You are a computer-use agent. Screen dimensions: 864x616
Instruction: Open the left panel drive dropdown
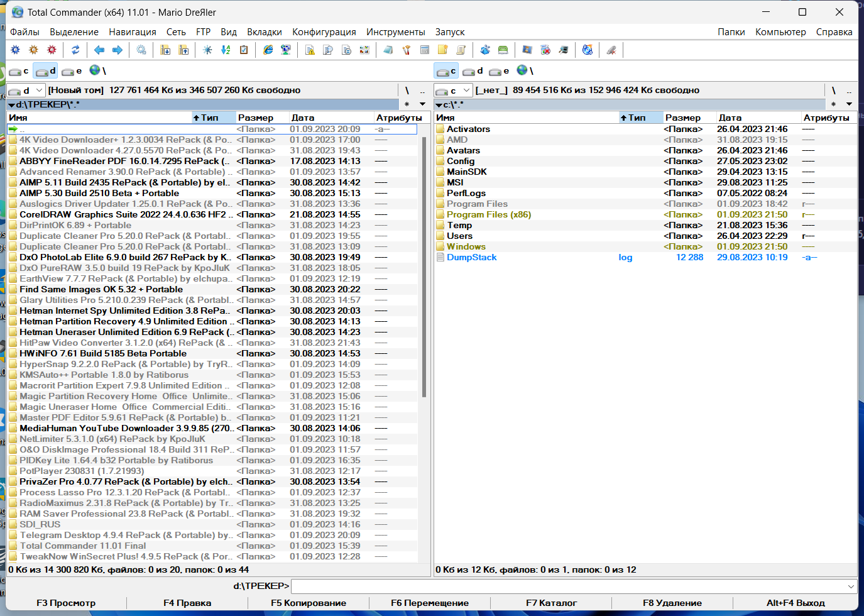26,91
